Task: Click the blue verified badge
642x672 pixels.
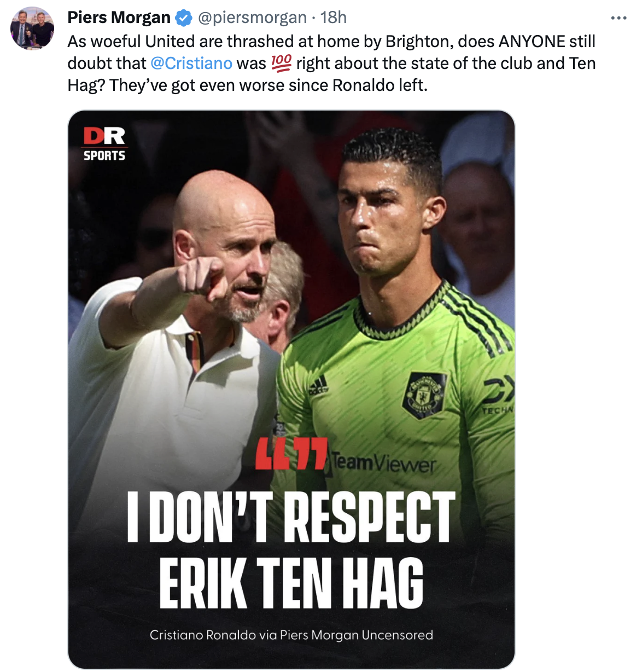Action: [184, 18]
